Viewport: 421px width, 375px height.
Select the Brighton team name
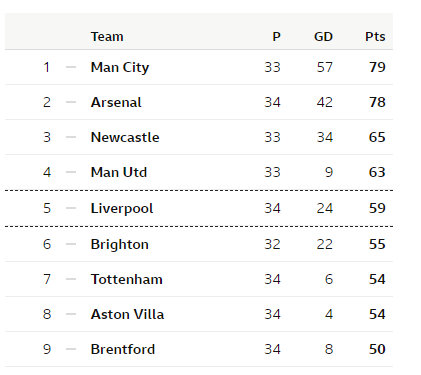point(120,245)
